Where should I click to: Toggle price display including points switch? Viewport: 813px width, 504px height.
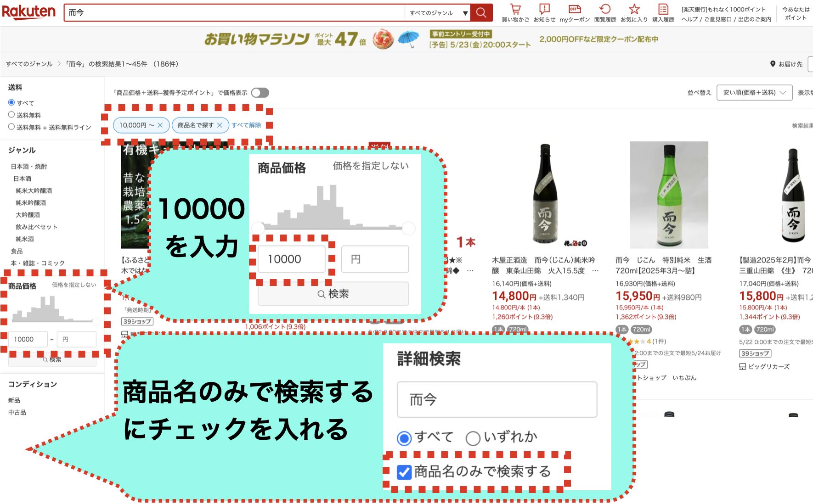[x=260, y=93]
